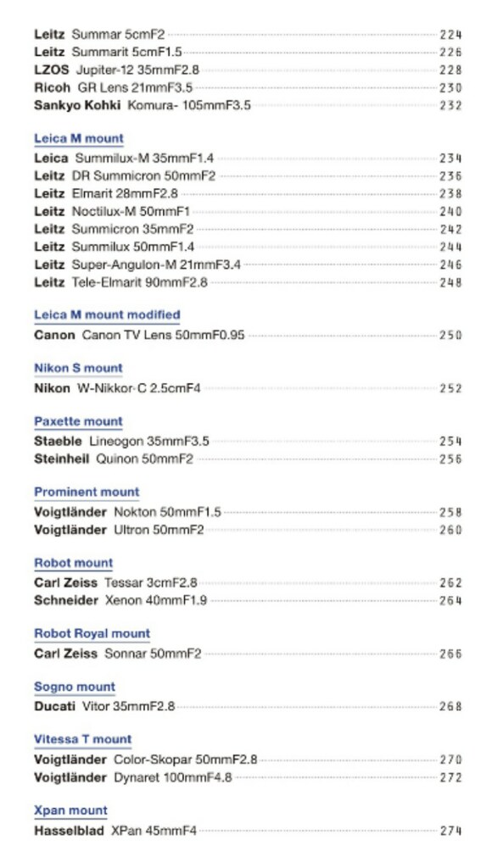
Task: Go to LZOS Jupiter-12 35mmF2.8 entry
Action: coord(248,70)
